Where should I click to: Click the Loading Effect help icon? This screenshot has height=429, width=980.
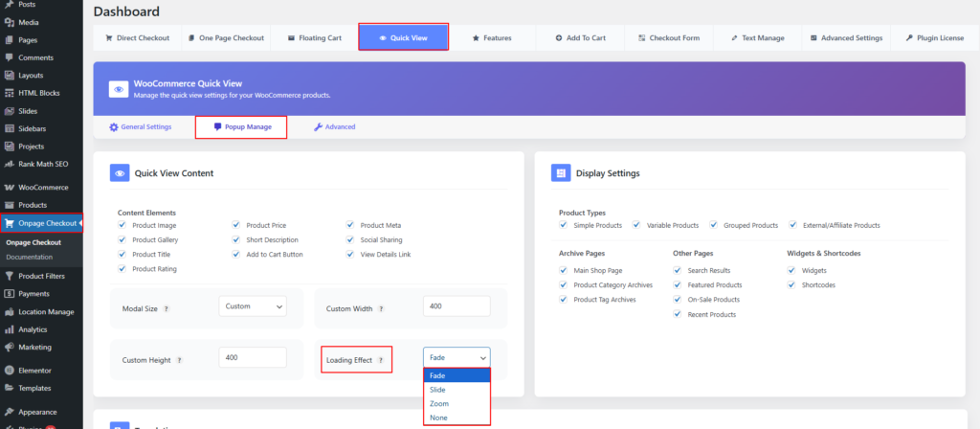point(380,360)
